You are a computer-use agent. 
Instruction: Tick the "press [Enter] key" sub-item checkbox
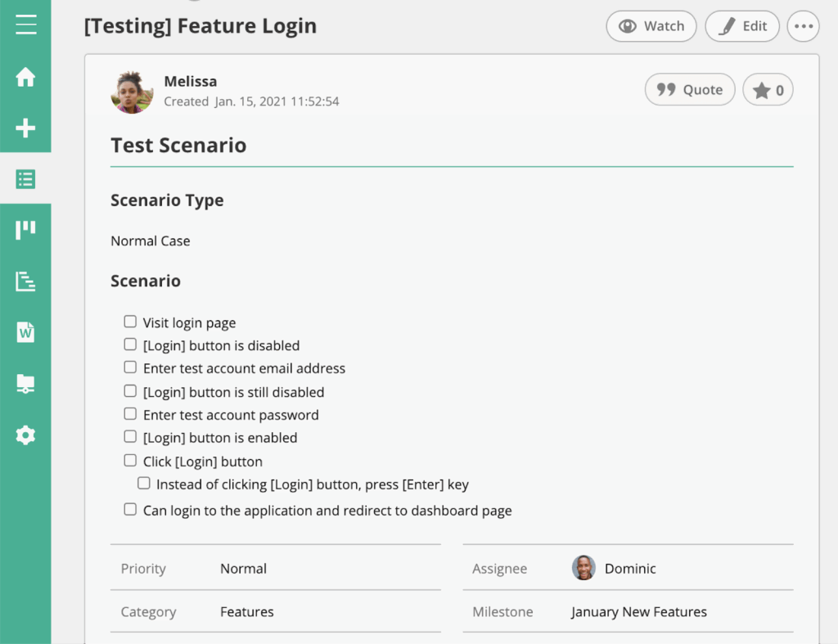pos(144,484)
